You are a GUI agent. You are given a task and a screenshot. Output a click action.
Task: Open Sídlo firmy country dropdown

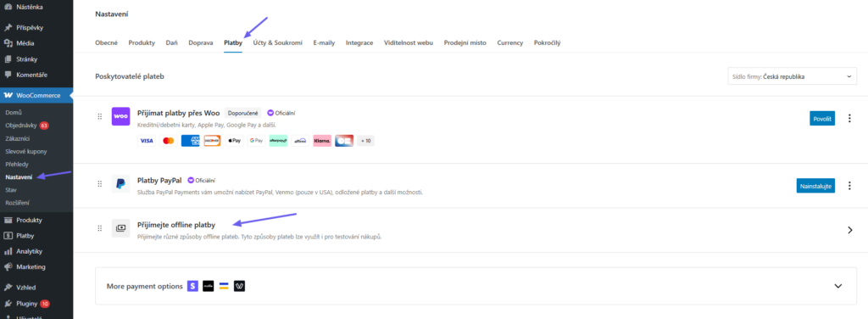click(793, 76)
